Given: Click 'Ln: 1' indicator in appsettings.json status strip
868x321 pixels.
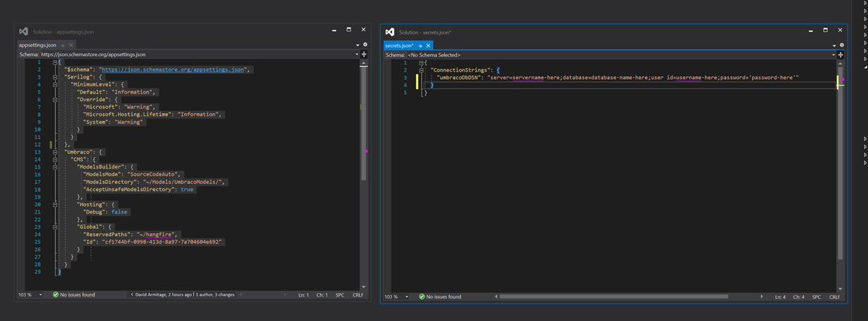Looking at the screenshot, I should click(303, 295).
